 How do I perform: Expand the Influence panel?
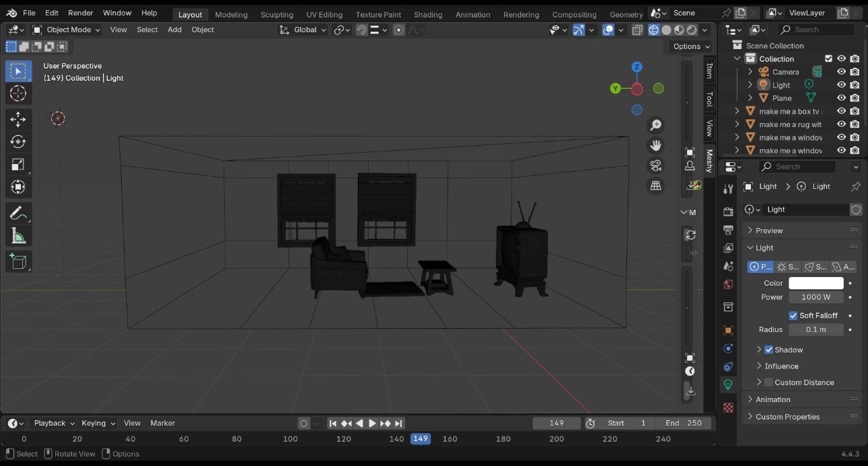pos(781,366)
